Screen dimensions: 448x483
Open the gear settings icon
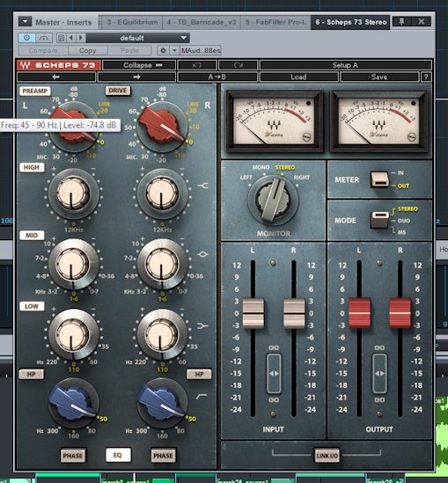pyautogui.click(x=163, y=50)
